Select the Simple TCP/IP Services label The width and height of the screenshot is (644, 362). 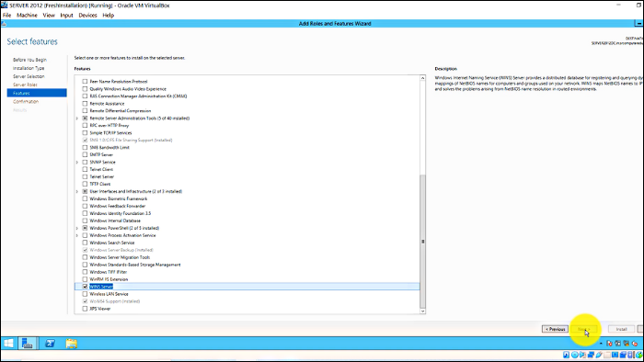click(x=110, y=133)
